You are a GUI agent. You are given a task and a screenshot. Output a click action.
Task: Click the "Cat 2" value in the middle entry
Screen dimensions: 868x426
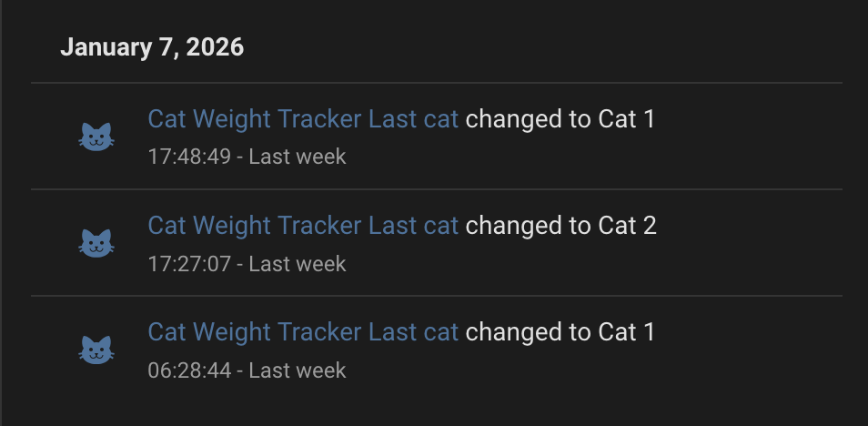pyautogui.click(x=627, y=226)
